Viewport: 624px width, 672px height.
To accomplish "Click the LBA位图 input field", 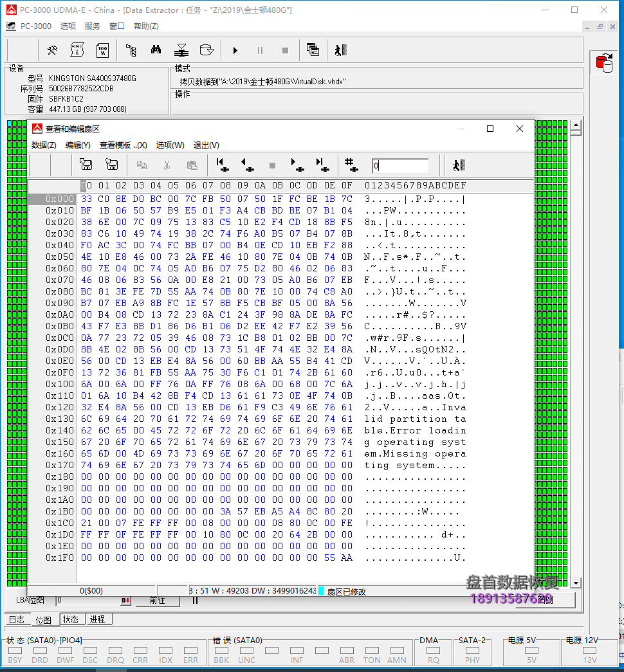I will [89, 601].
